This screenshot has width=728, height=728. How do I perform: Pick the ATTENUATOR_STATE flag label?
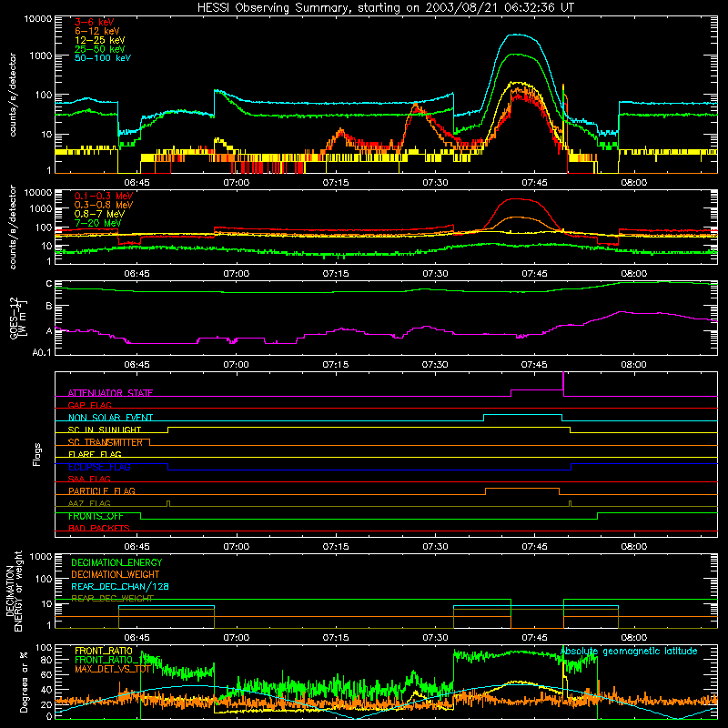coord(110,393)
